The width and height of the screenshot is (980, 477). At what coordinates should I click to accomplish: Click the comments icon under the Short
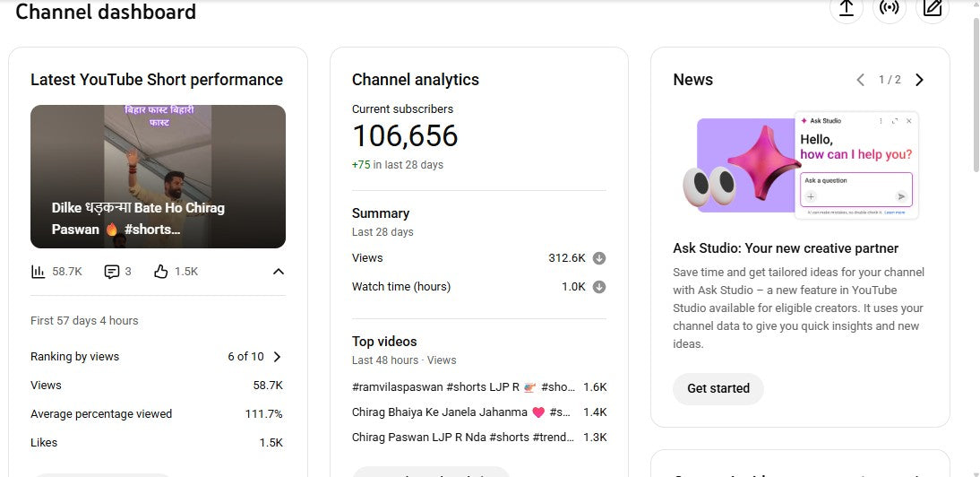click(112, 272)
